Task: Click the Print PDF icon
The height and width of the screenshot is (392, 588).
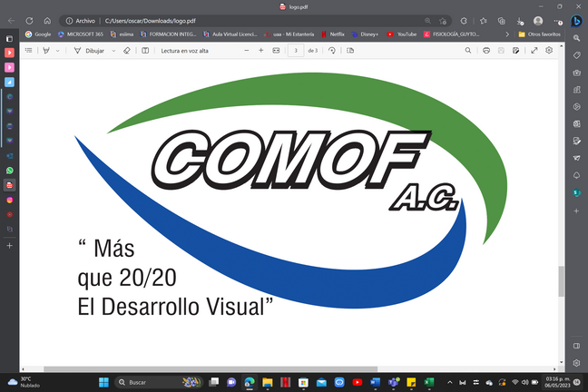Action: 487,51
